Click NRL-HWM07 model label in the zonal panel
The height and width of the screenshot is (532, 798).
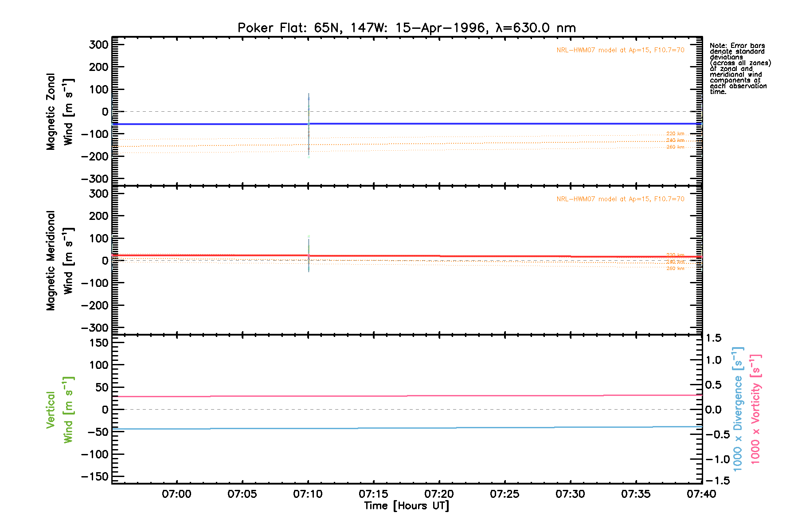click(620, 50)
